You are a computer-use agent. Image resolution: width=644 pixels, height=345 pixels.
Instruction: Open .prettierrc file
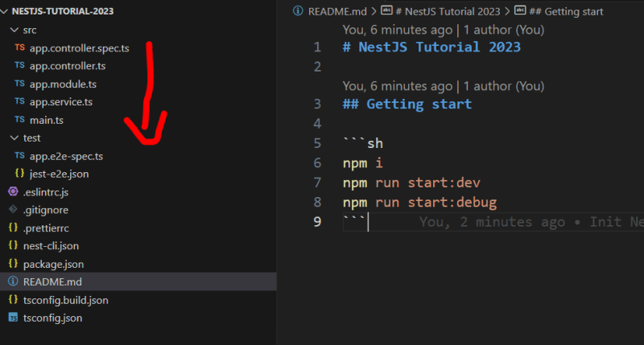tap(46, 228)
